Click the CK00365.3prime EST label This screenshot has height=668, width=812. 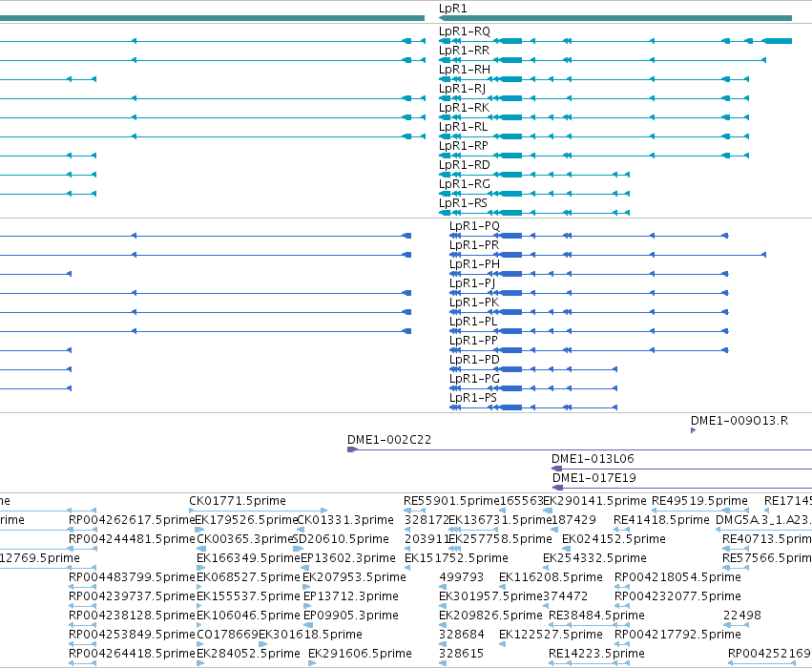[x=245, y=539]
